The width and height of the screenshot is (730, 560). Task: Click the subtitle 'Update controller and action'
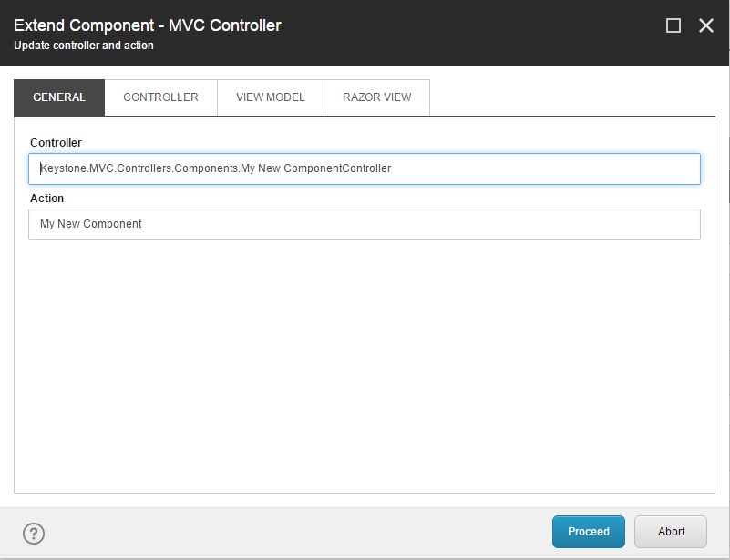[x=84, y=46]
